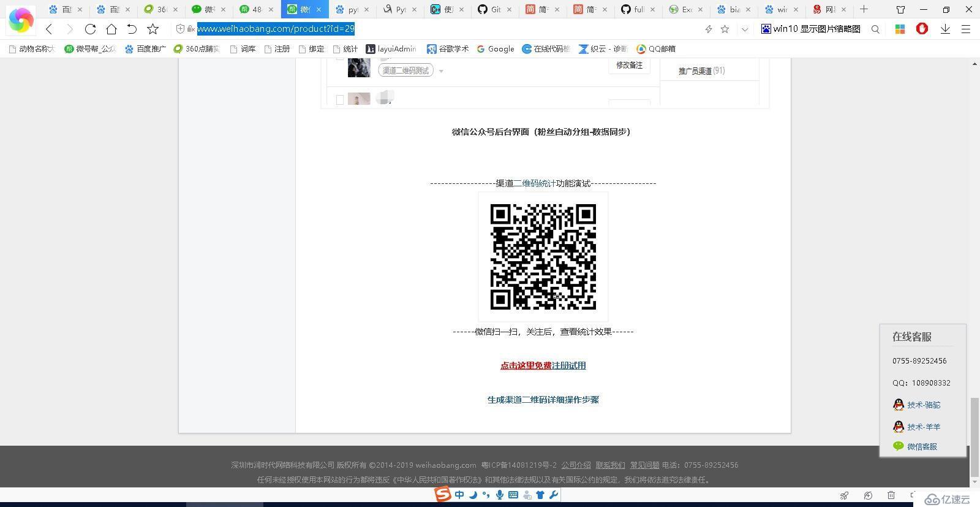Open the 百度推广 bookmark
Screen dimensions: 980x507
pyautogui.click(x=145, y=48)
